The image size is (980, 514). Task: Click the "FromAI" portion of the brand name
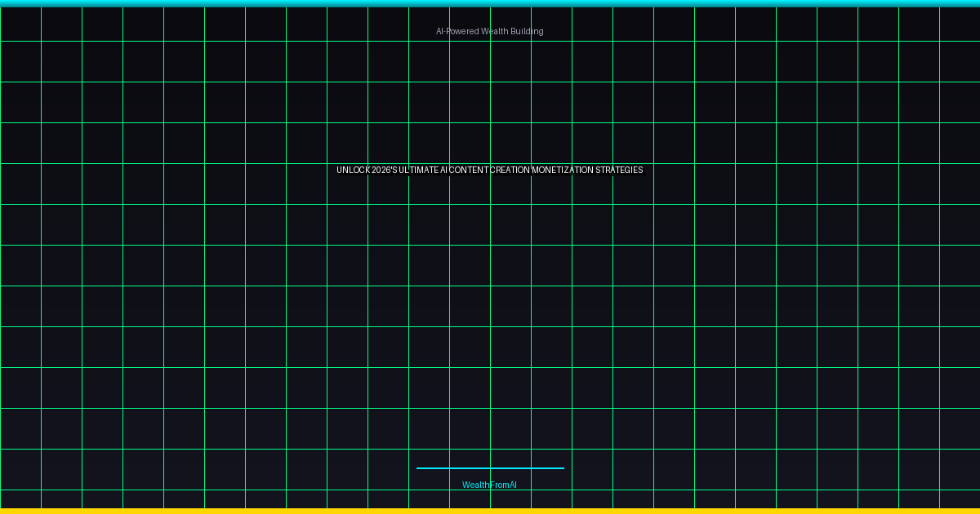(x=502, y=485)
